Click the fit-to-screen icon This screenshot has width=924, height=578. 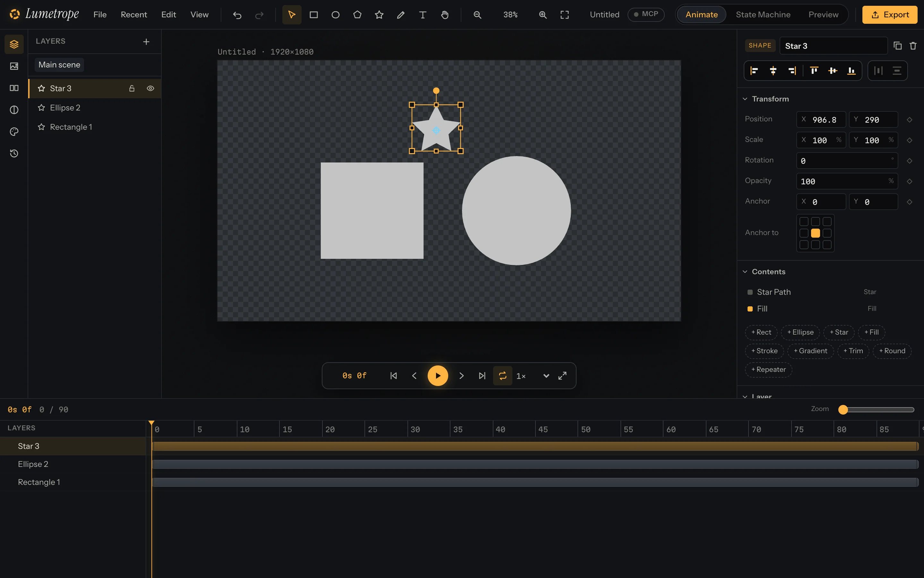tap(564, 14)
